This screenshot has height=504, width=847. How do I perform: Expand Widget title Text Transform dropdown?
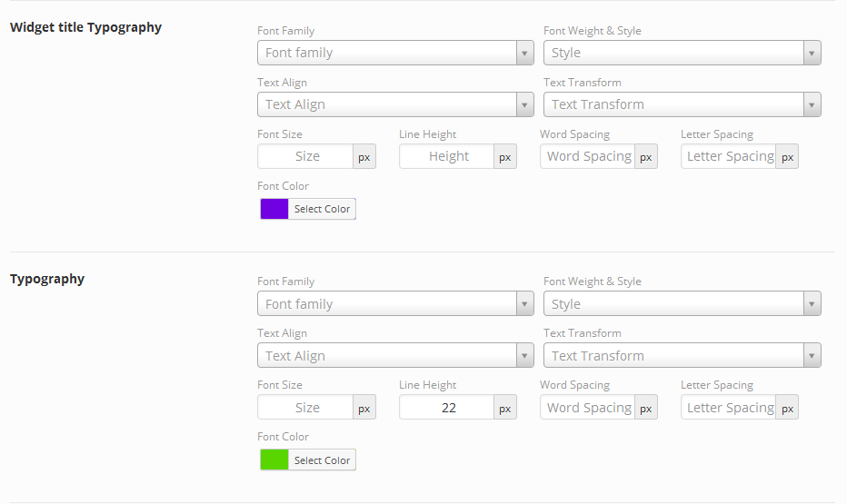[683, 104]
